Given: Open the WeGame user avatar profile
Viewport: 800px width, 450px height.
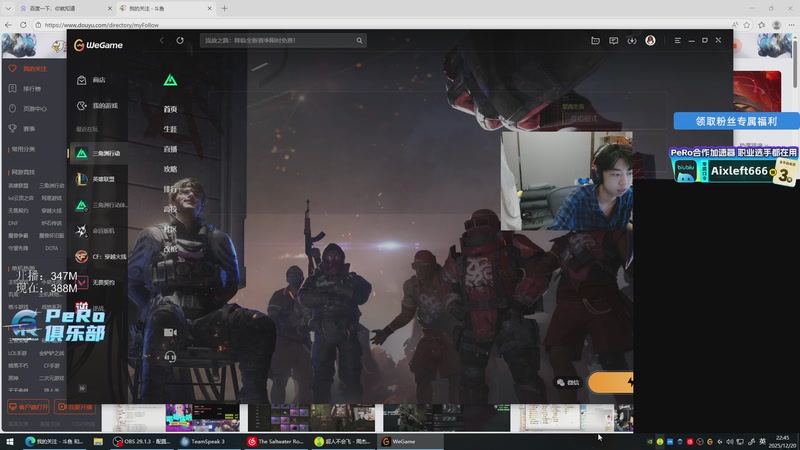Looking at the screenshot, I should point(651,40).
